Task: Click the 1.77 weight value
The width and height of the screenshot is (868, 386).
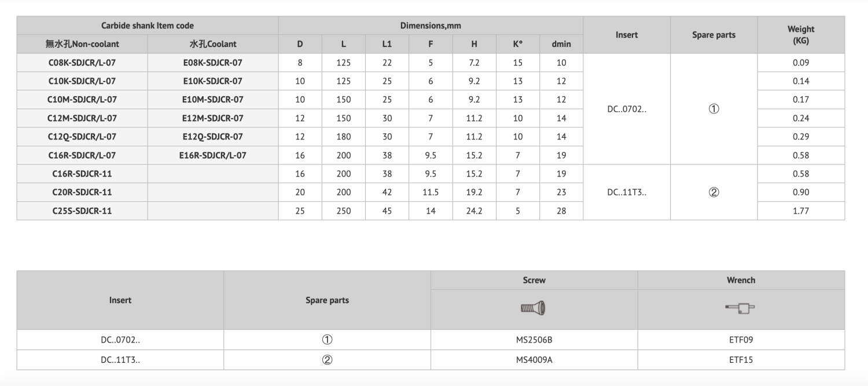Action: pos(801,211)
